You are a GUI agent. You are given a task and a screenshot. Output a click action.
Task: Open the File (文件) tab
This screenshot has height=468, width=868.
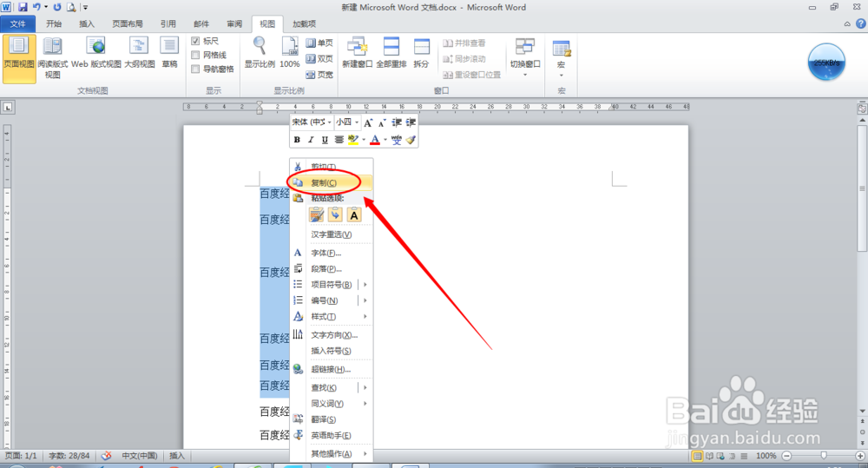[x=17, y=23]
